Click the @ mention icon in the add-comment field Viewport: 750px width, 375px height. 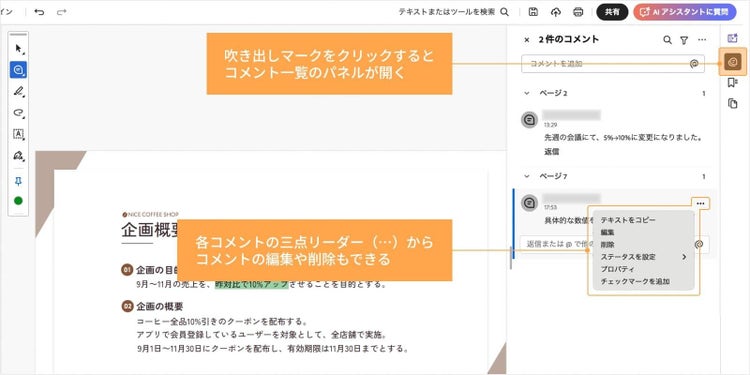tap(694, 64)
